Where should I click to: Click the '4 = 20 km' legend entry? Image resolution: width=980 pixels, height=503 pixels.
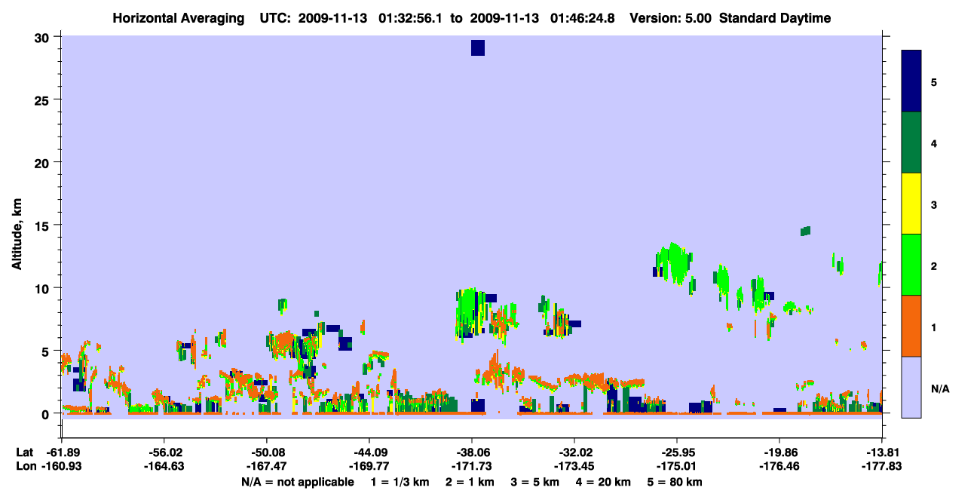(604, 482)
